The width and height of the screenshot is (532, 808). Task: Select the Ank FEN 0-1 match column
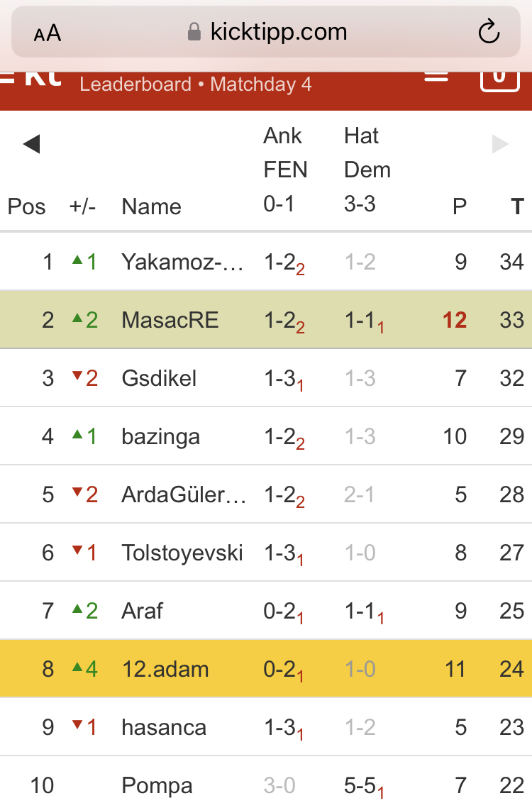(x=285, y=170)
